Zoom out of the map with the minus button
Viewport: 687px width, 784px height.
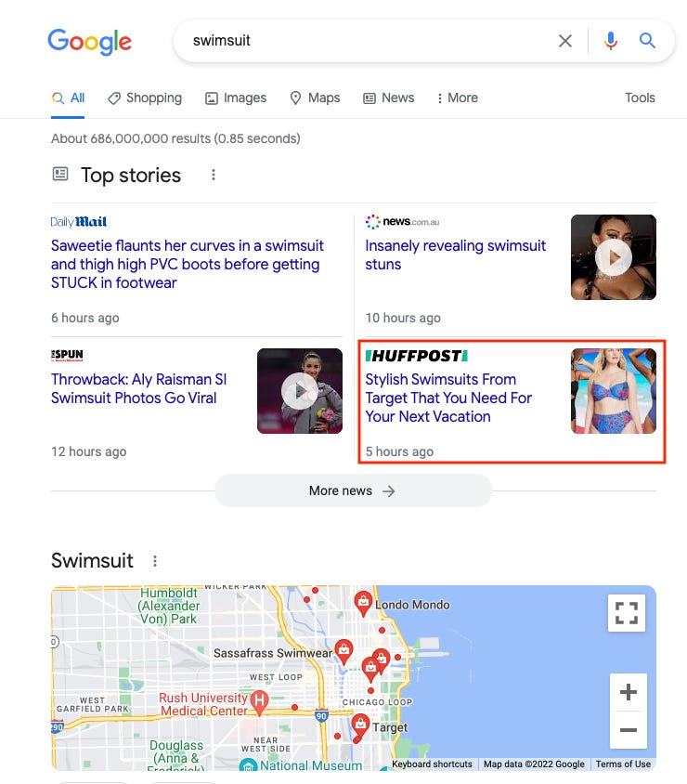point(628,730)
